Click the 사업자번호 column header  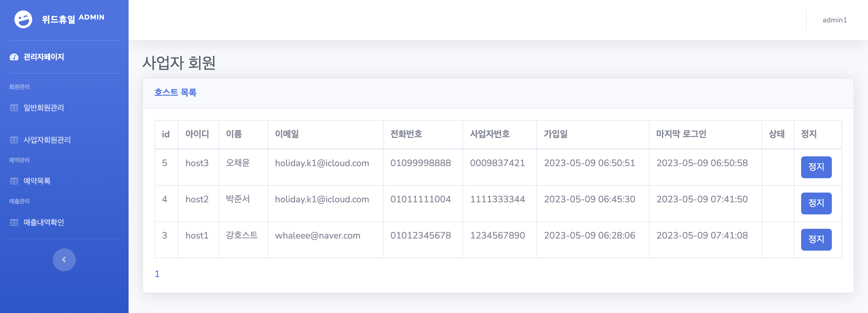click(x=490, y=134)
